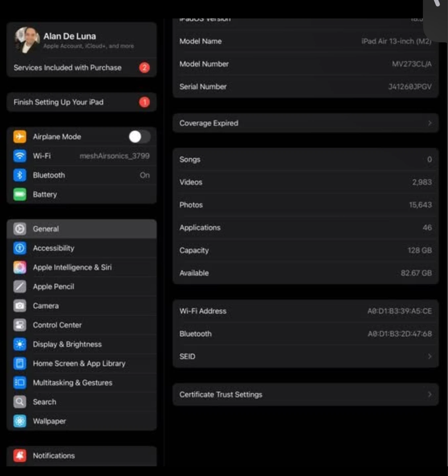
Task: Expand Coverage Expired chevron
Action: pyautogui.click(x=430, y=123)
